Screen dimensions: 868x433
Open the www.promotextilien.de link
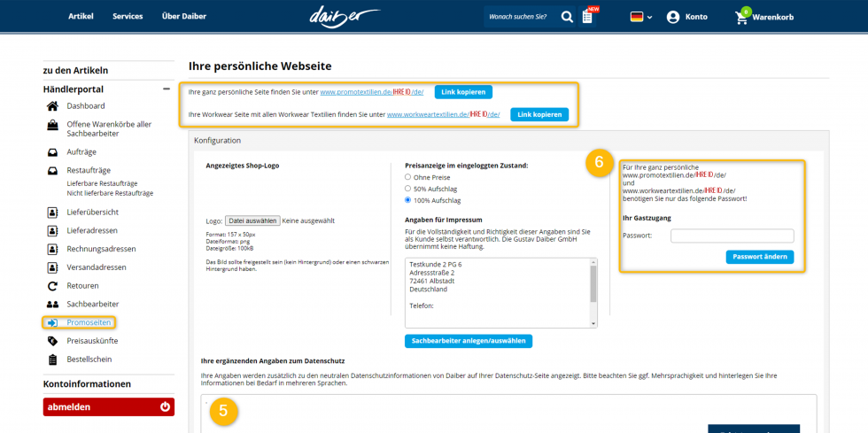coord(372,92)
